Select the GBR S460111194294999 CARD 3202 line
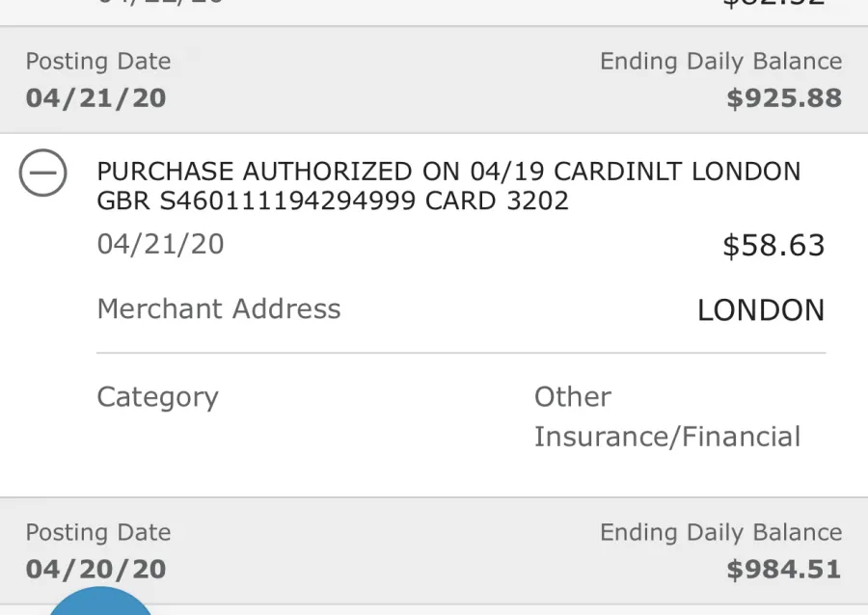The width and height of the screenshot is (868, 615). pyautogui.click(x=333, y=201)
